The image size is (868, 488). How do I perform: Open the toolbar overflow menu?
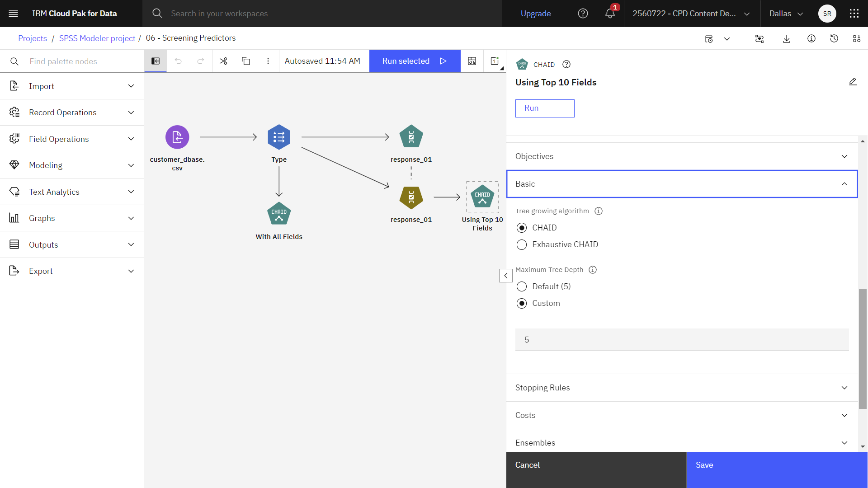pyautogui.click(x=268, y=61)
